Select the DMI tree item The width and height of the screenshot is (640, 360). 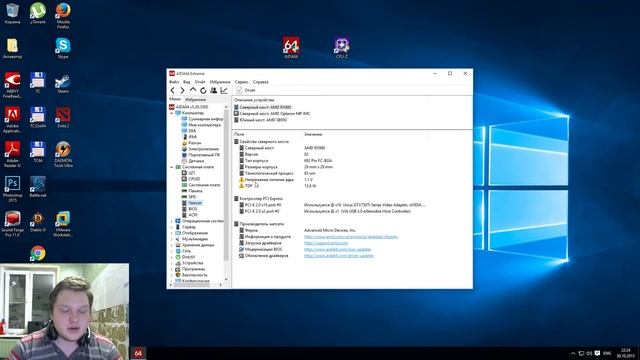(x=189, y=131)
